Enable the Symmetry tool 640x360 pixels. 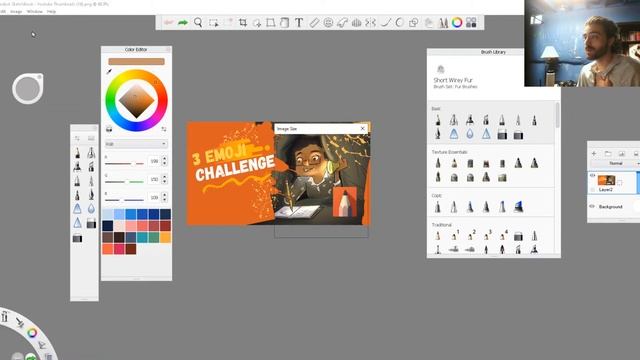(x=370, y=22)
